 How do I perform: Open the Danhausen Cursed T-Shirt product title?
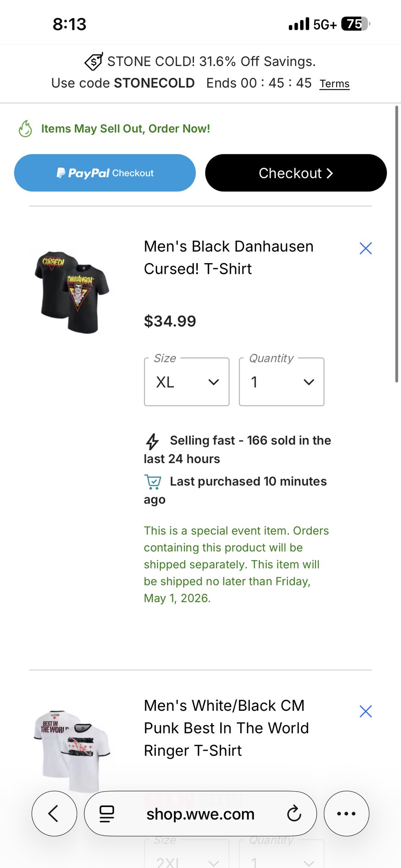(229, 257)
